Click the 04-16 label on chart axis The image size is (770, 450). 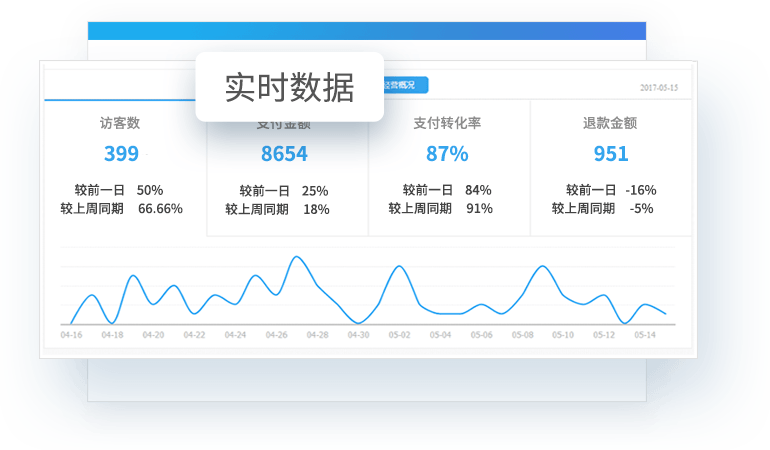coord(71,335)
